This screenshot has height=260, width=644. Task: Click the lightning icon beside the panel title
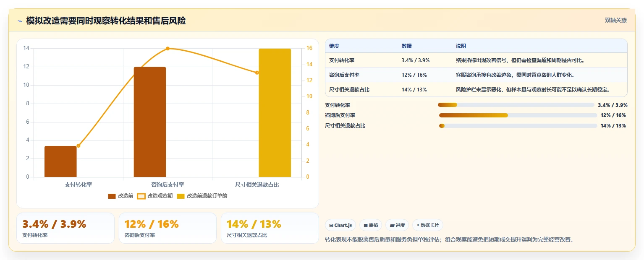pos(20,21)
